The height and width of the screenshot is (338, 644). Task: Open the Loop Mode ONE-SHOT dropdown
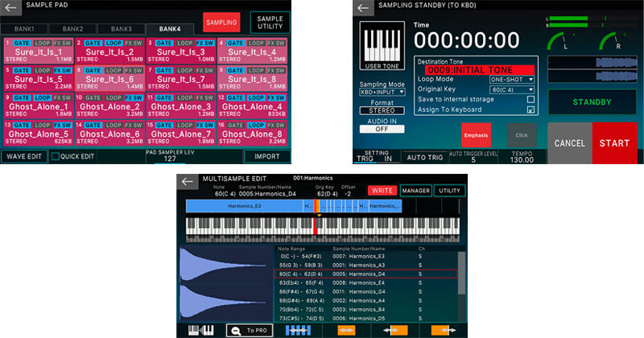(512, 79)
